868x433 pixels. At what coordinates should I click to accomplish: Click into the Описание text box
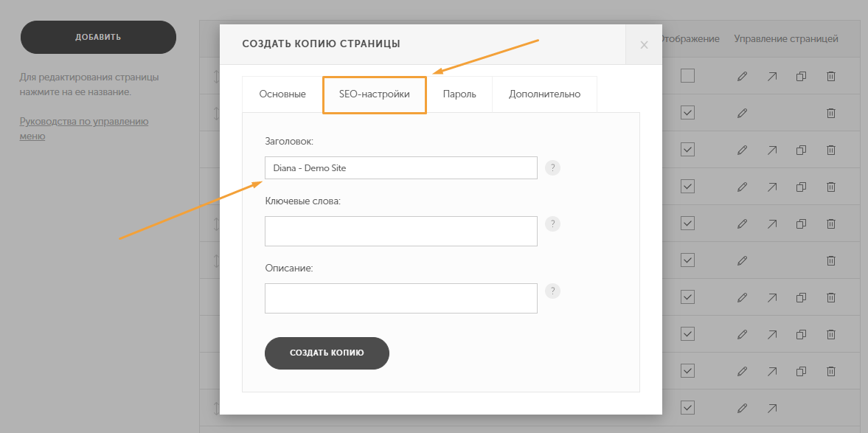[400, 299]
